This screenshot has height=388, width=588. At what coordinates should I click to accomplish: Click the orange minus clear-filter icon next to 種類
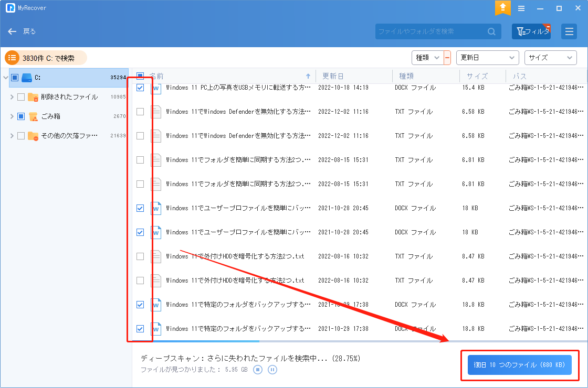447,58
